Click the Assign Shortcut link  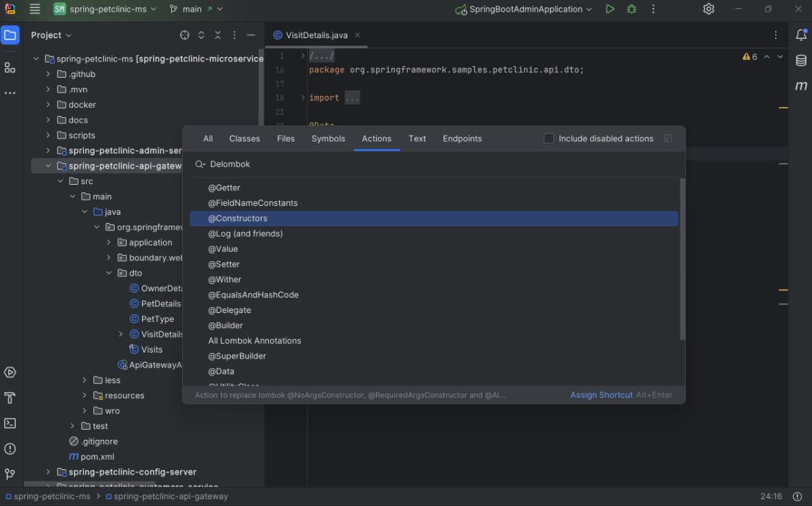pos(601,395)
